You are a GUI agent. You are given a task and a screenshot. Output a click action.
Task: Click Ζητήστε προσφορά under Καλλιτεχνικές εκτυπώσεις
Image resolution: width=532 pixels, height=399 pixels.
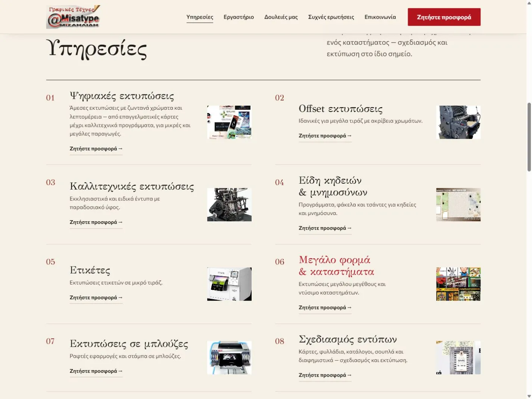tap(96, 222)
